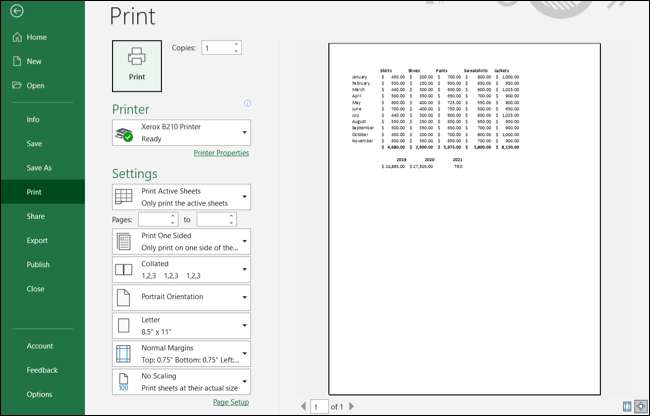Click the Page Setup link
Image resolution: width=650 pixels, height=416 pixels.
click(x=230, y=402)
